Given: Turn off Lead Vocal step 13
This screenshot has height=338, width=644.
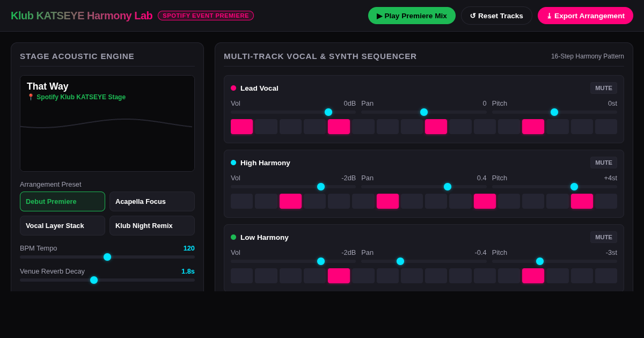Looking at the screenshot, I should pos(533,127).
